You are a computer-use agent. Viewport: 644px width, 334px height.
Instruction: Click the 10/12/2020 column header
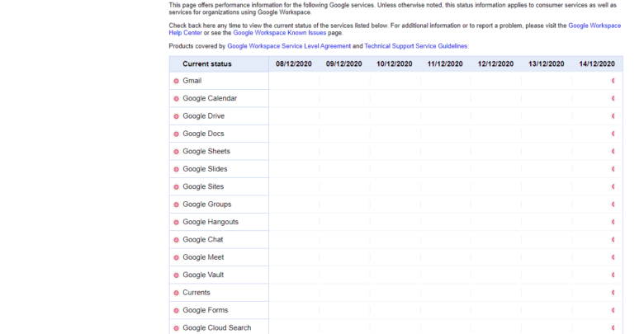click(x=395, y=64)
